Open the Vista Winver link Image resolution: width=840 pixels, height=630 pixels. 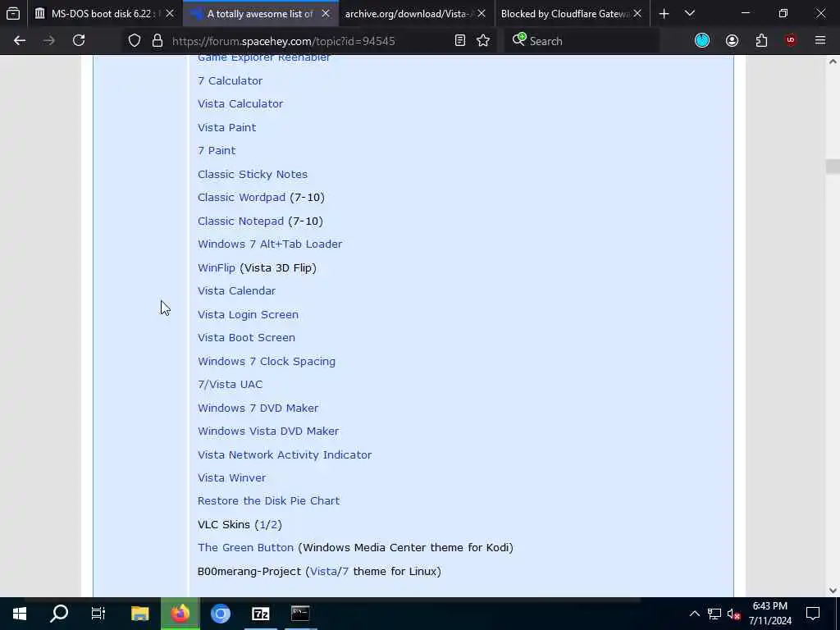tap(231, 477)
